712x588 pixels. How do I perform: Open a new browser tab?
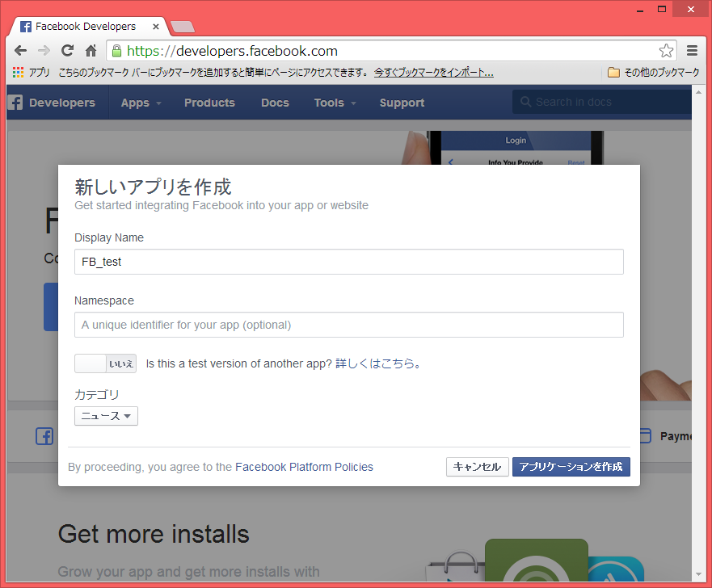point(183,27)
